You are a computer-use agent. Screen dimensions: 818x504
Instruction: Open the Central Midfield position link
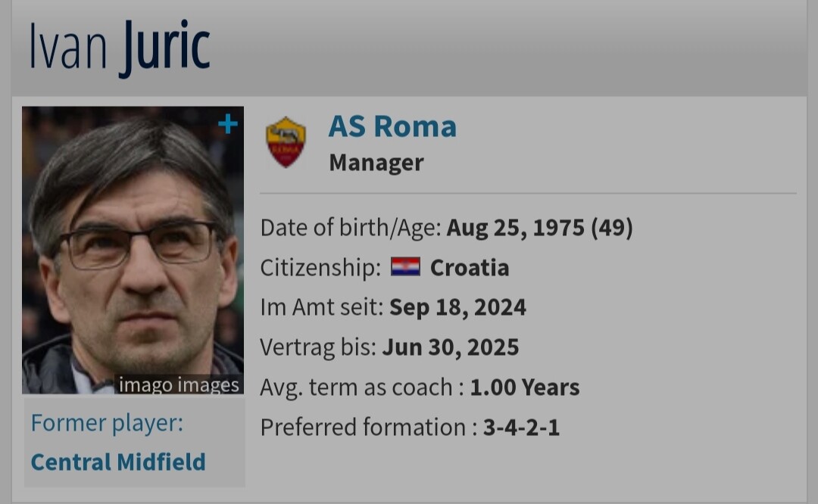(118, 462)
